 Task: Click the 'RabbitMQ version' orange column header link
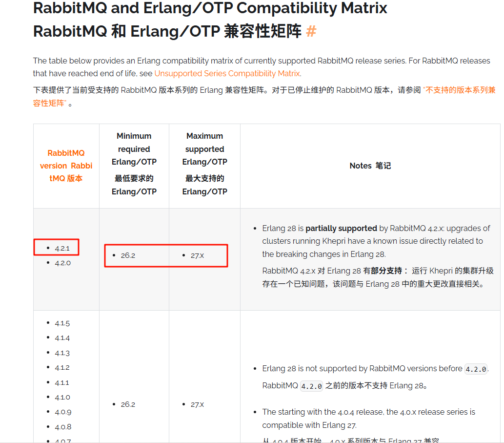[66, 166]
